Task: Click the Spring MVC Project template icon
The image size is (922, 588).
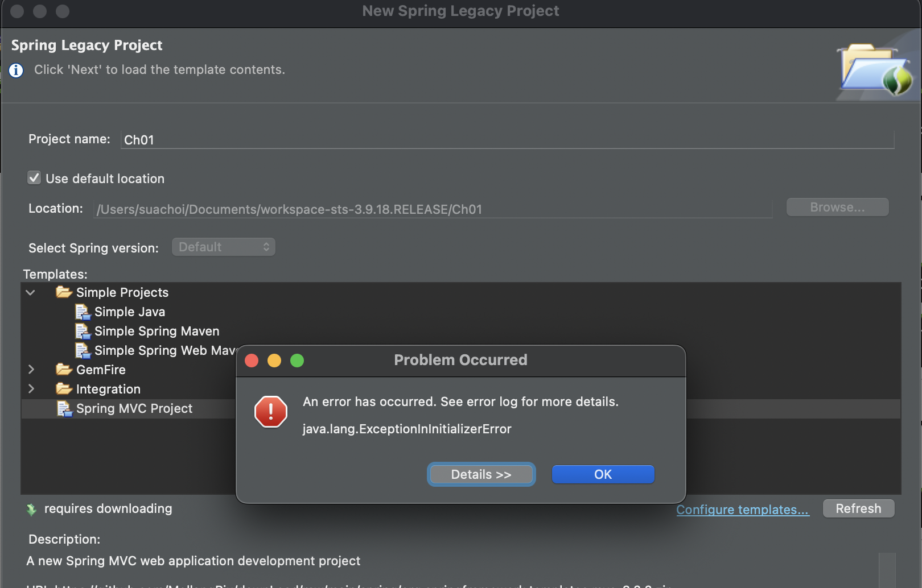Action: 64,408
